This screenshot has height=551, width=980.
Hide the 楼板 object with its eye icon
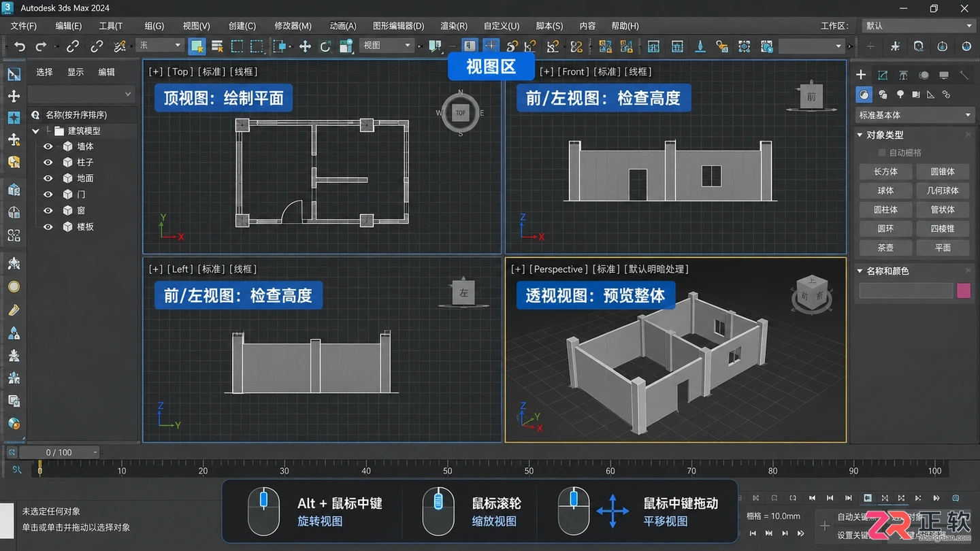(x=48, y=227)
